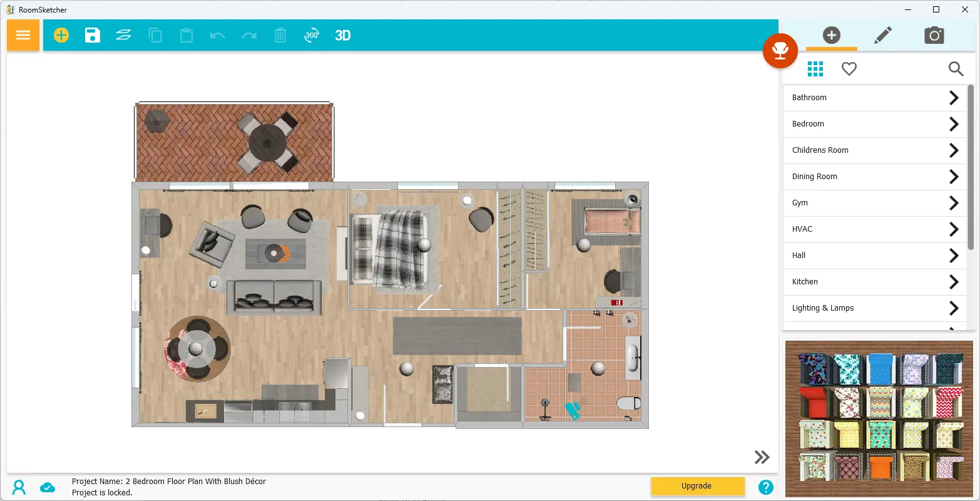The image size is (980, 501).
Task: Undo the last action
Action: 217,36
